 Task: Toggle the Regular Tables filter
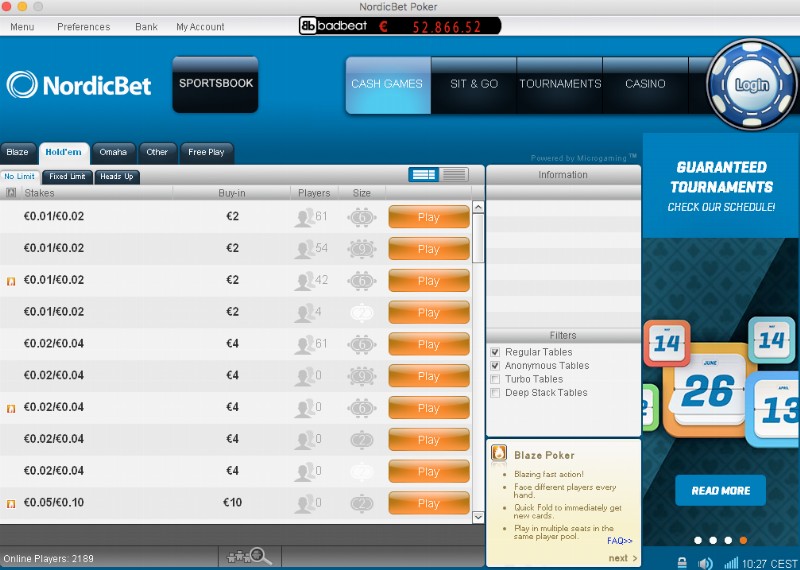point(495,352)
